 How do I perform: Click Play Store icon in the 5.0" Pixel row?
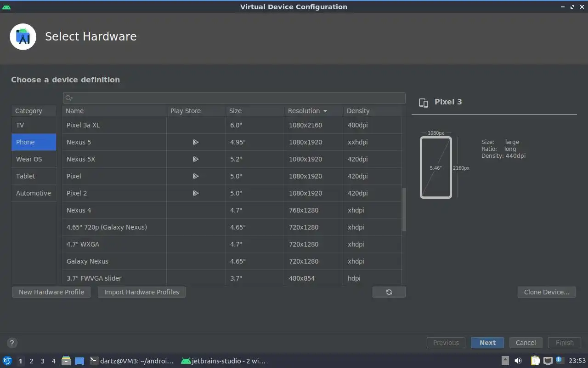pos(196,176)
